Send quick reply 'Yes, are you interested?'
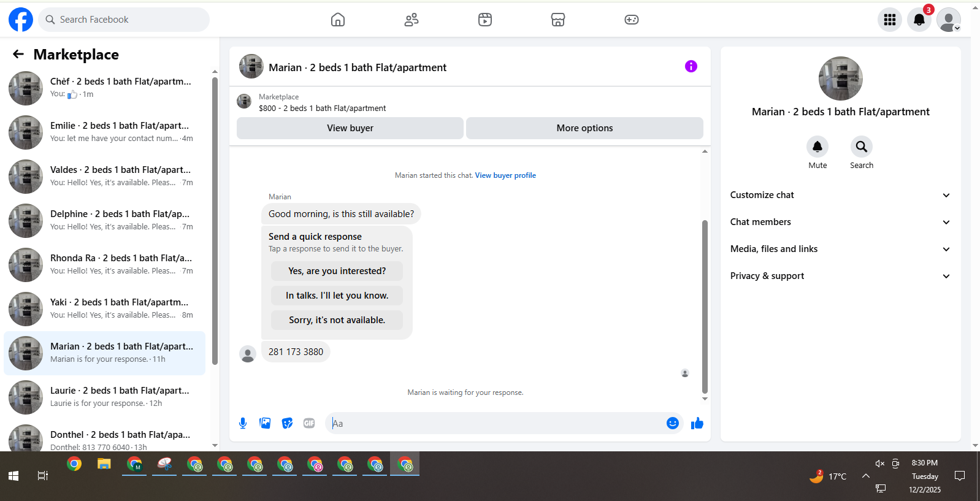The width and height of the screenshot is (980, 501). (x=337, y=271)
